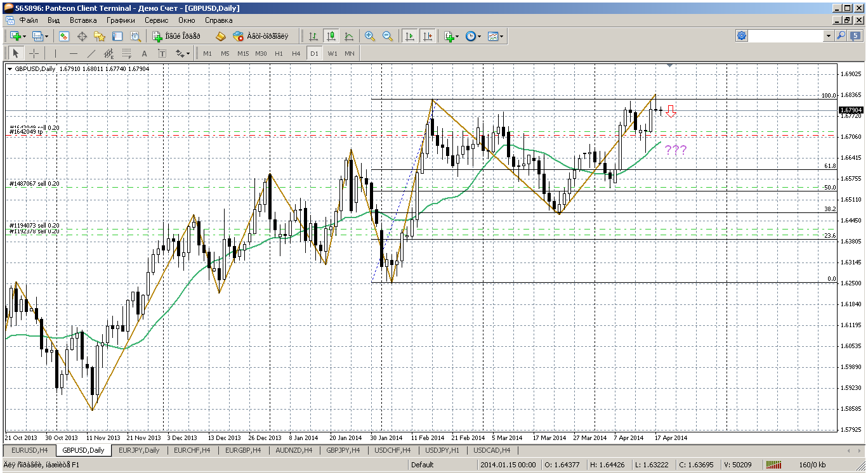Switch chart to line chart mode
Screen dimensions: 868x473
(x=349, y=36)
